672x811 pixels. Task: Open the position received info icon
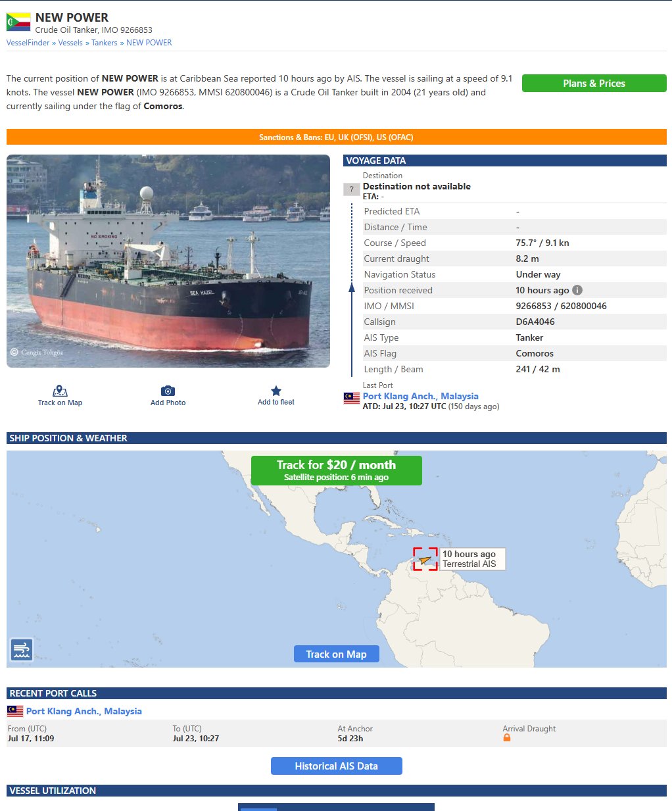click(x=577, y=290)
